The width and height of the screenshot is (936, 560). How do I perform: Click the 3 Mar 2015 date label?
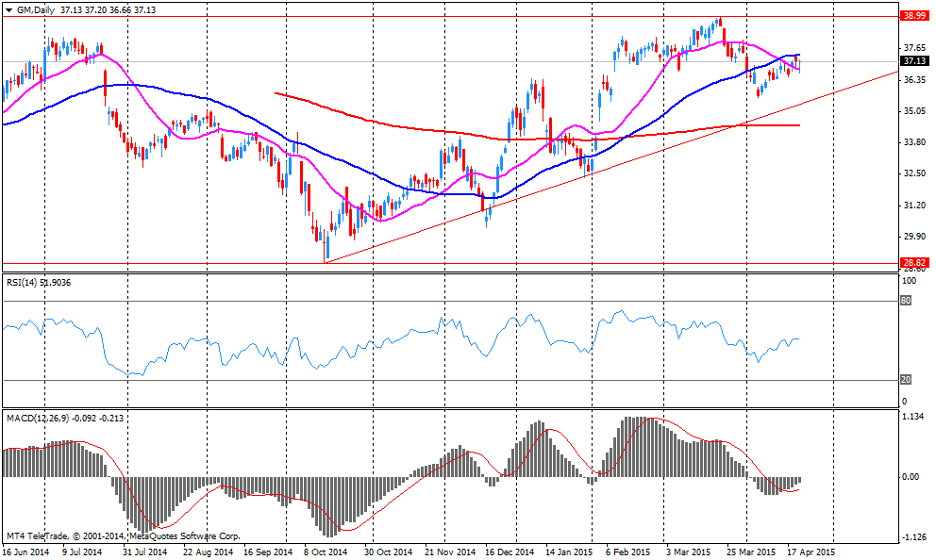click(x=688, y=552)
